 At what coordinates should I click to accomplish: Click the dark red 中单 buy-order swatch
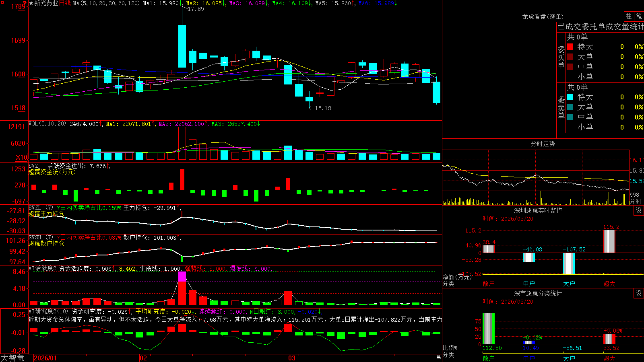click(x=570, y=67)
